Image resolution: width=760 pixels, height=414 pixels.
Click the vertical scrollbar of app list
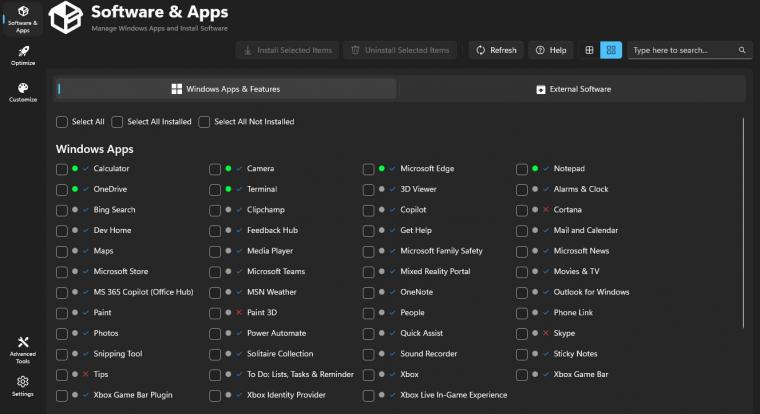point(743,223)
